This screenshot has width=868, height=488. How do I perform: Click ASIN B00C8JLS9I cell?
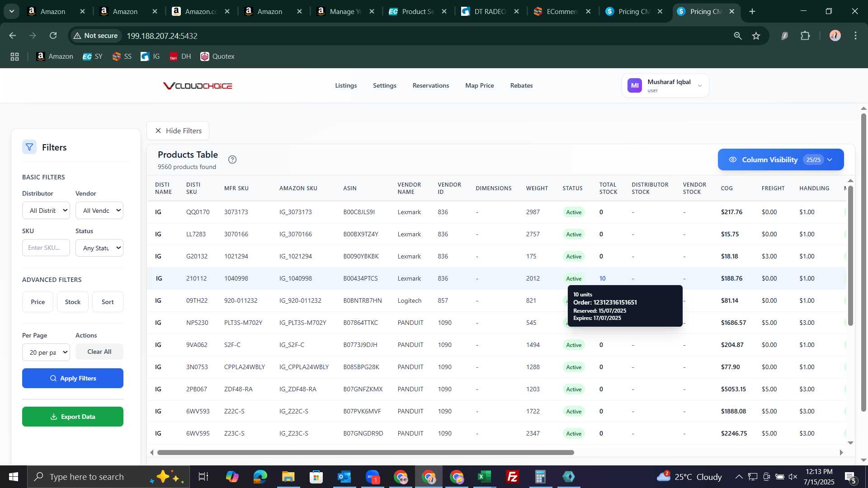point(359,212)
